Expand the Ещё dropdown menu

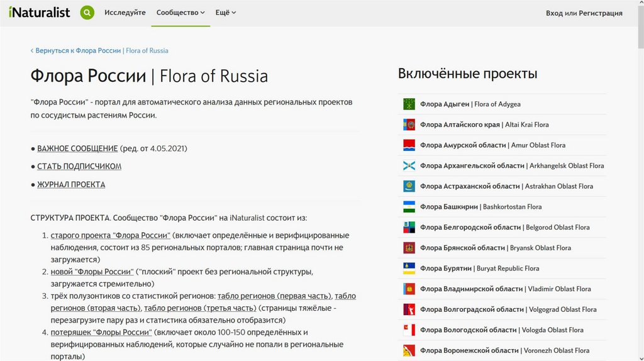226,13
